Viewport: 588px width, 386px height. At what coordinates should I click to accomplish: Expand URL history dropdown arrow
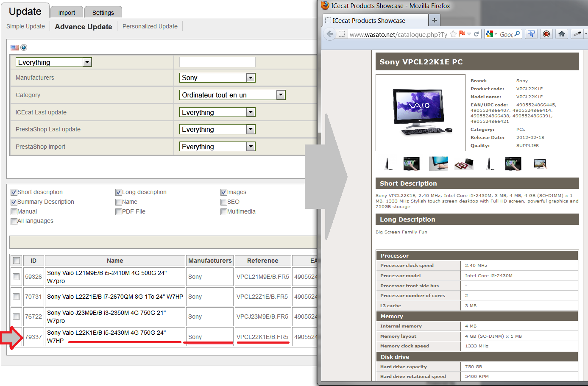469,34
